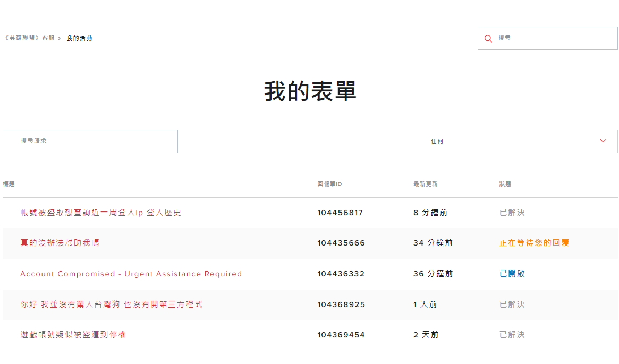
Task: Select ticket ID 104456817
Action: [340, 213]
